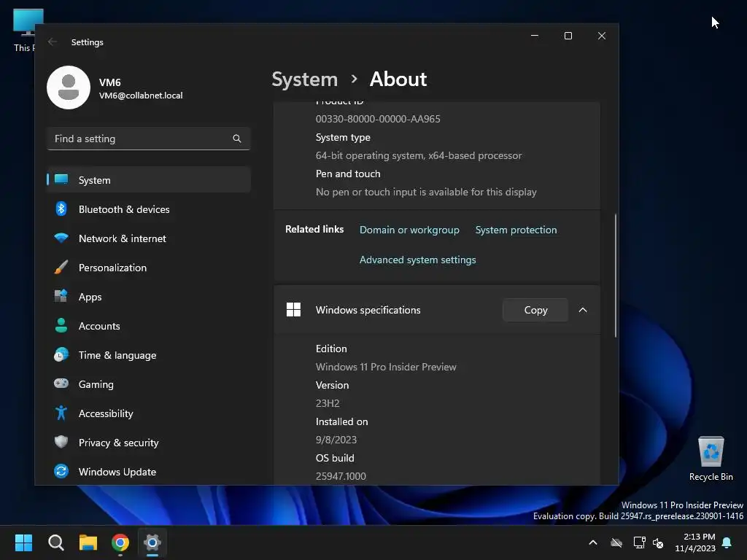Click the Gaming controller icon
This screenshot has height=560, width=747.
click(61, 384)
